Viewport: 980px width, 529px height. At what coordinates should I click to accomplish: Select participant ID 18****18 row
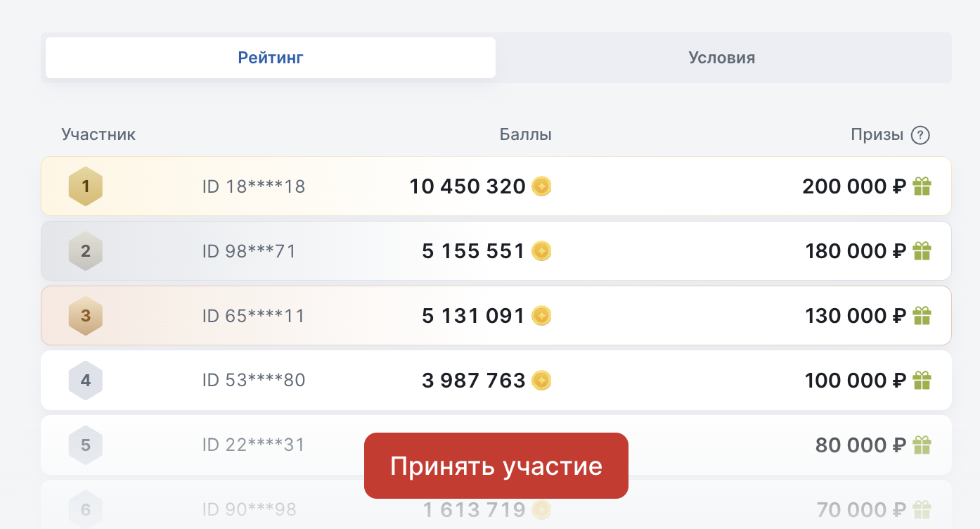pyautogui.click(x=254, y=186)
